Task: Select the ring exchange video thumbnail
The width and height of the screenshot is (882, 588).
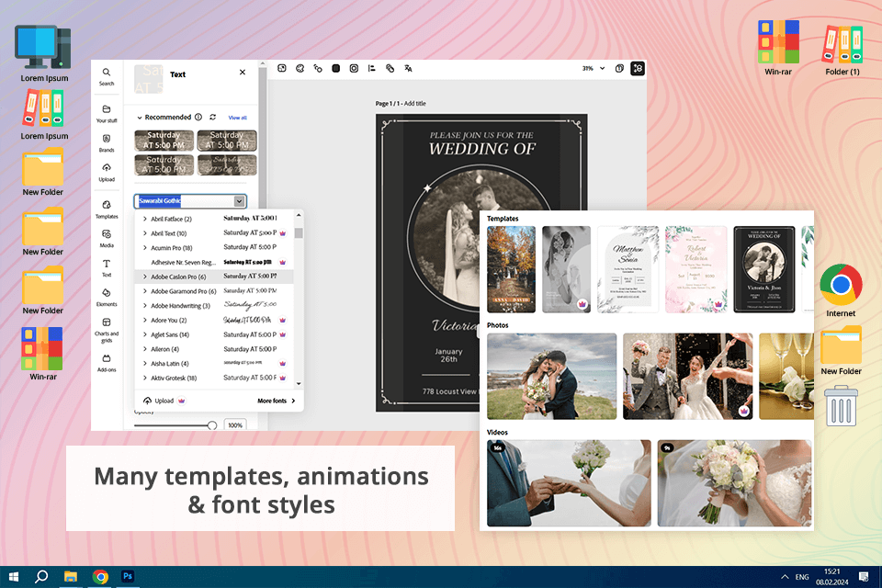Action: 569,482
